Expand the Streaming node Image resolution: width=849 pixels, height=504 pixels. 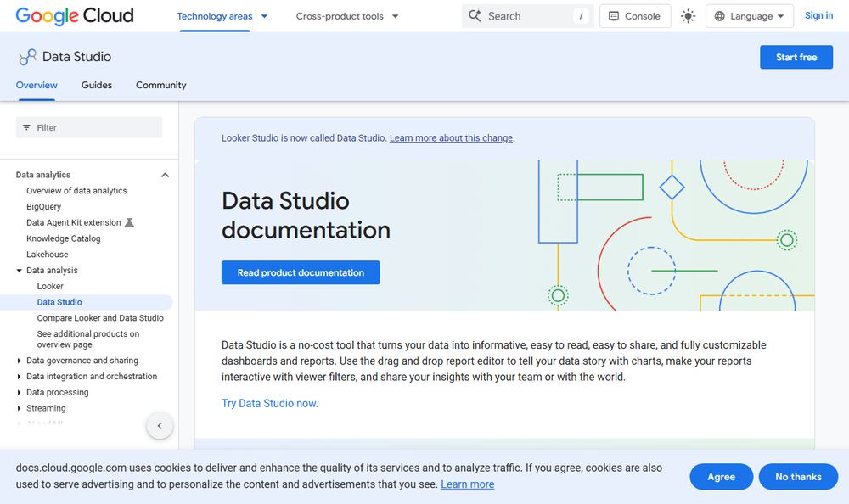click(19, 408)
